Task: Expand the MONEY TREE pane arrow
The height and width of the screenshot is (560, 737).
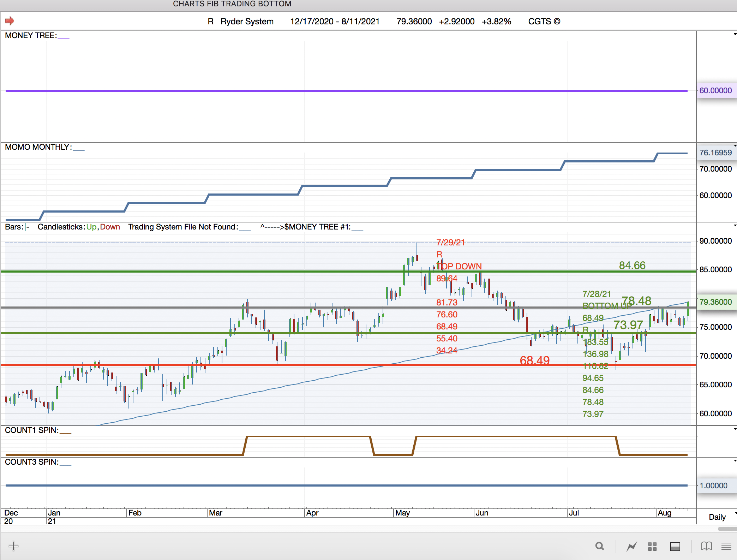Action: (735, 34)
